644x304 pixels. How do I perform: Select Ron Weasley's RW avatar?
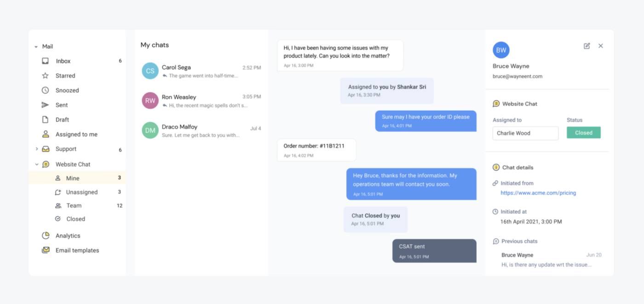(x=150, y=100)
